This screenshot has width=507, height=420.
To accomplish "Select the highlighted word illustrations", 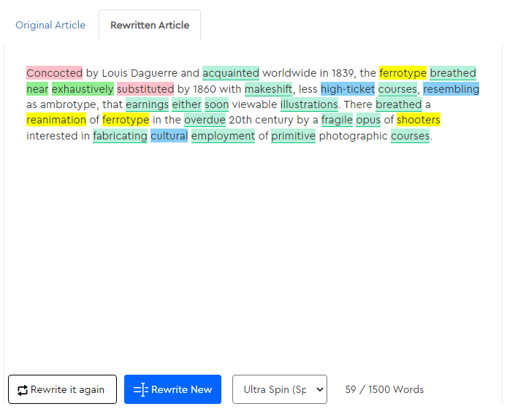I will [309, 104].
